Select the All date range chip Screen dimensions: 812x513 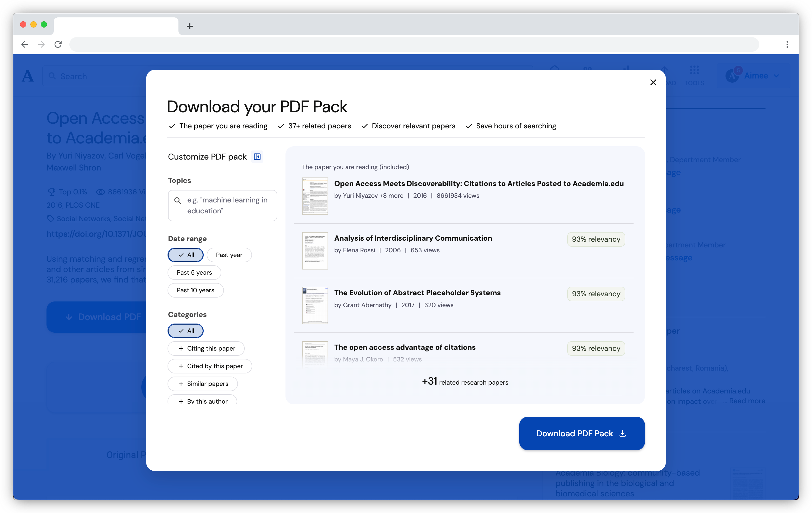point(185,255)
